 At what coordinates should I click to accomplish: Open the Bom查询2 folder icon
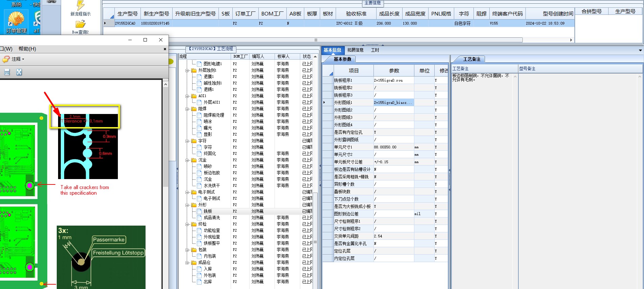pos(80,24)
